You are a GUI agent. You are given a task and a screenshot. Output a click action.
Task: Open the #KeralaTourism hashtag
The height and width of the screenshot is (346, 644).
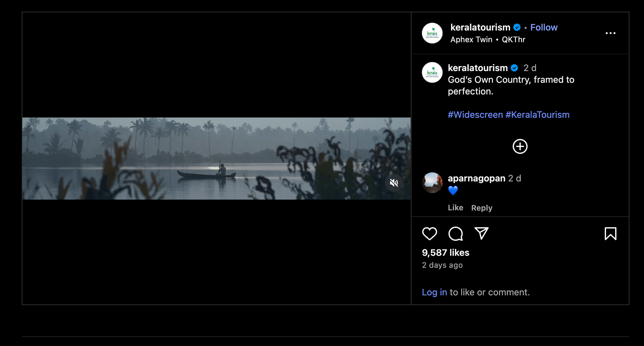(537, 115)
